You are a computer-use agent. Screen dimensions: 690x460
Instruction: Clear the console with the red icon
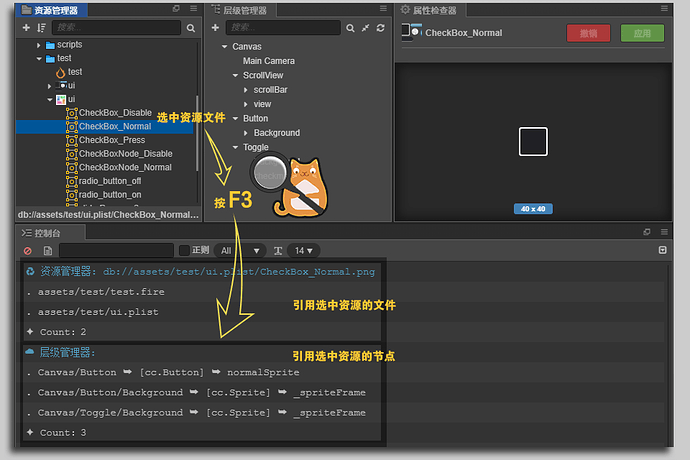coord(28,251)
